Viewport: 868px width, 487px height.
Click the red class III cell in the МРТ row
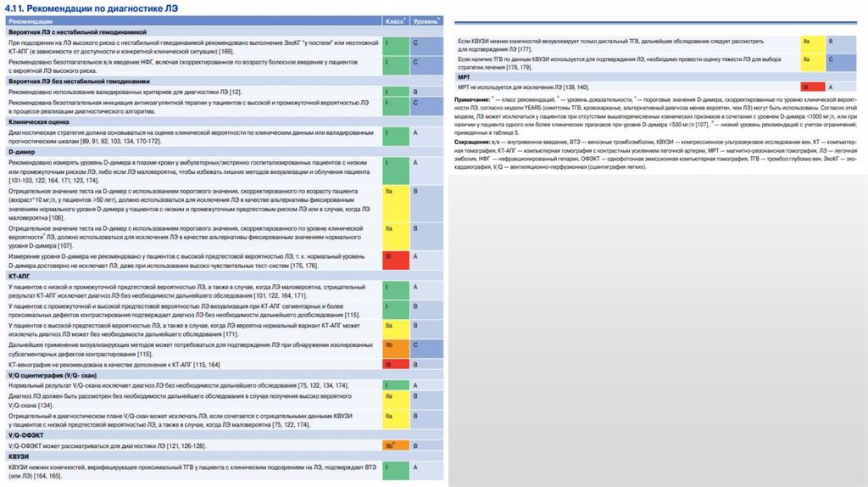point(813,87)
